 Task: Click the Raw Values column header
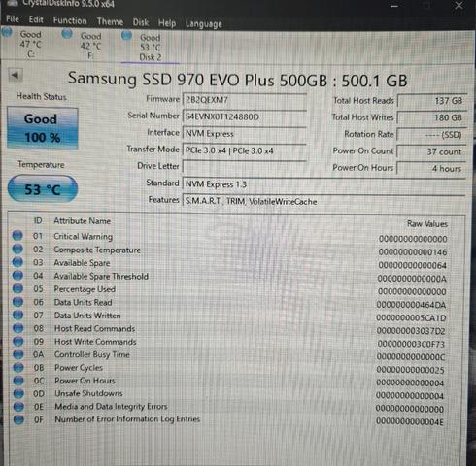[x=427, y=223]
